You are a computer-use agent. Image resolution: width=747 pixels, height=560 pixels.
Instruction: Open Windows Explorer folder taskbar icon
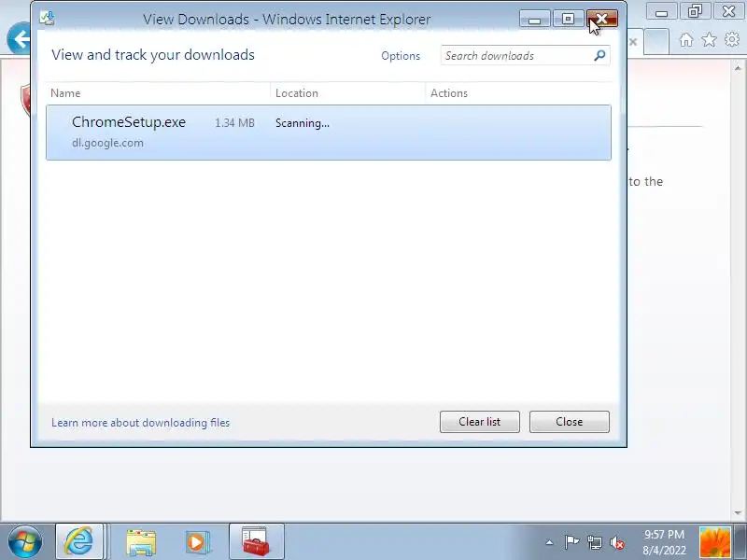(141, 542)
